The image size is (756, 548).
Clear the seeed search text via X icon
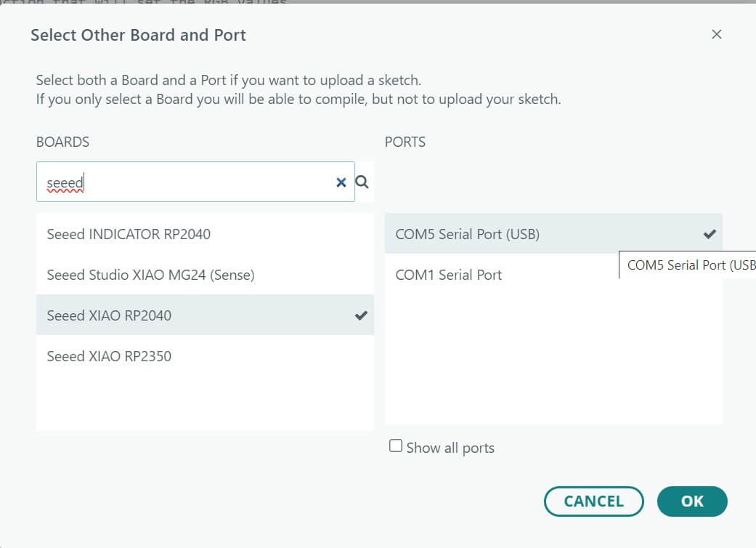[x=341, y=182]
